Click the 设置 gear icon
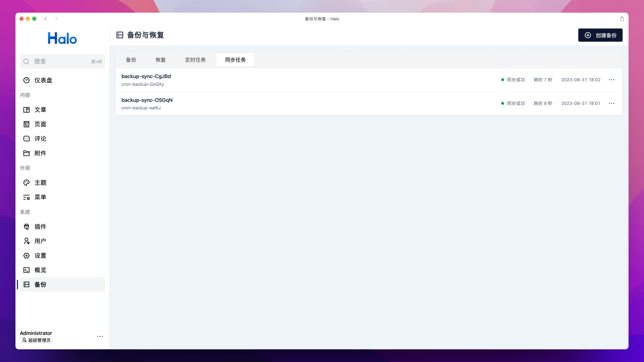This screenshot has width=644, height=362. [x=26, y=255]
